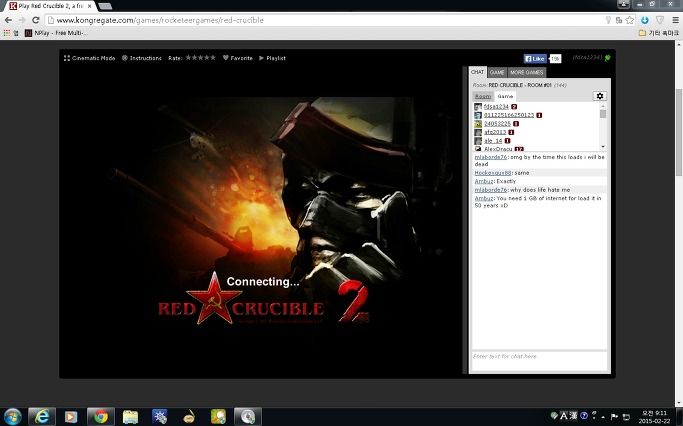This screenshot has height=426, width=683.
Task: Open user afg2013 in the chat list
Action: click(495, 132)
